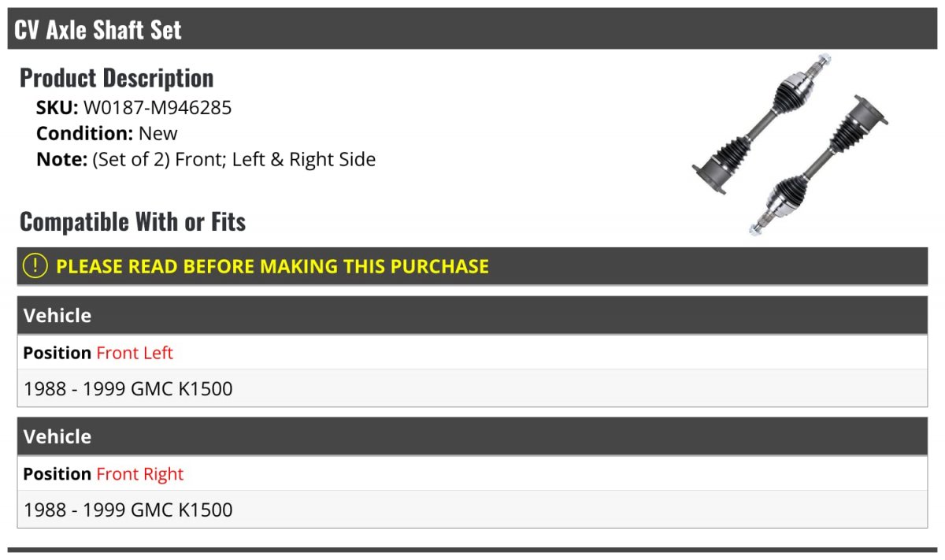
Task: Click the second Vehicle table header
Action: point(472,436)
